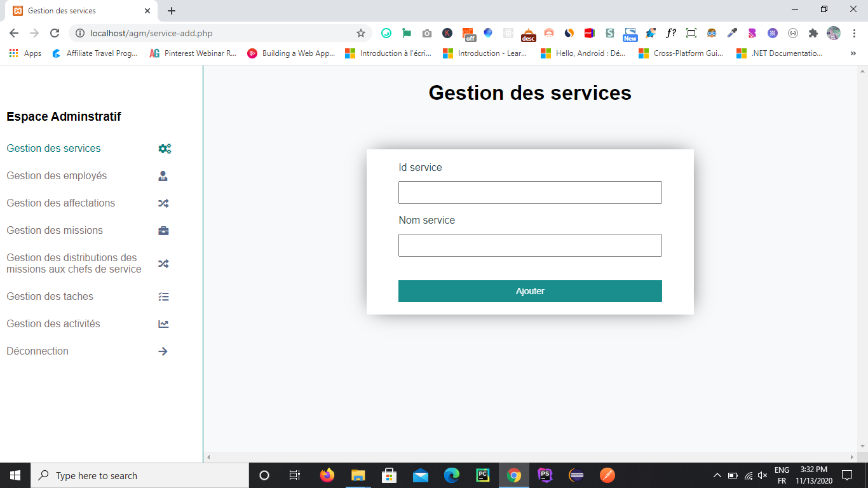Open Gestion des services link

(x=53, y=148)
